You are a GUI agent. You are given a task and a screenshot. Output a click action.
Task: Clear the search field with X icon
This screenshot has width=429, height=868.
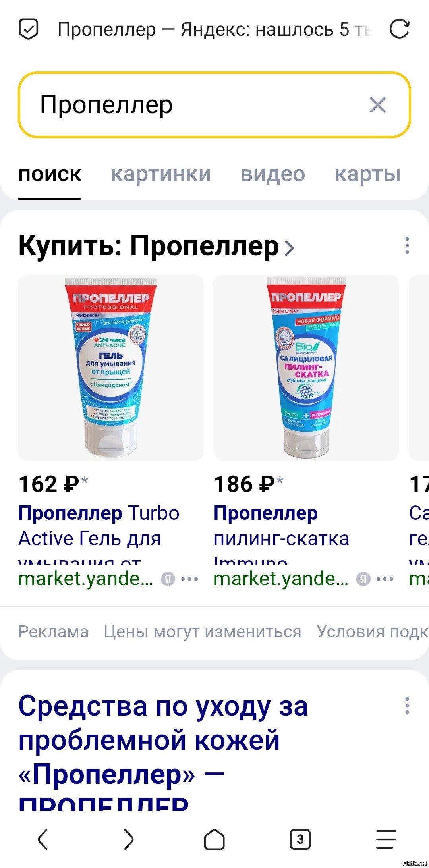(x=377, y=105)
